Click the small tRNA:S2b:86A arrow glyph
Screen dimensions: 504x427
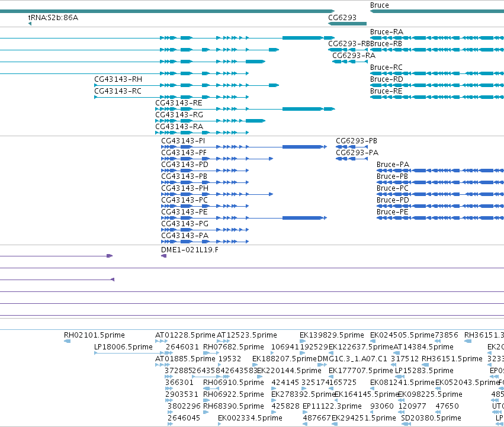pyautogui.click(x=30, y=24)
